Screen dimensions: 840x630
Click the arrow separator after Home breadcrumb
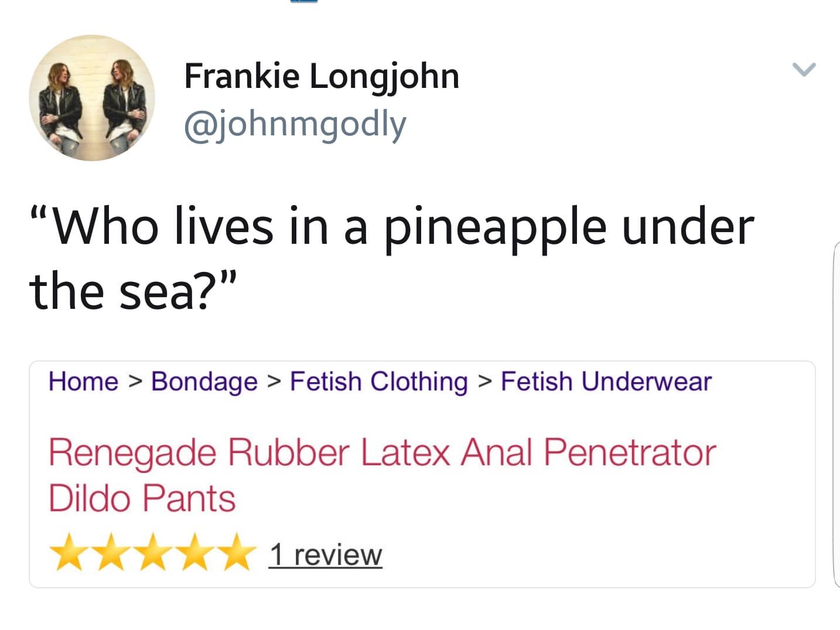(135, 382)
